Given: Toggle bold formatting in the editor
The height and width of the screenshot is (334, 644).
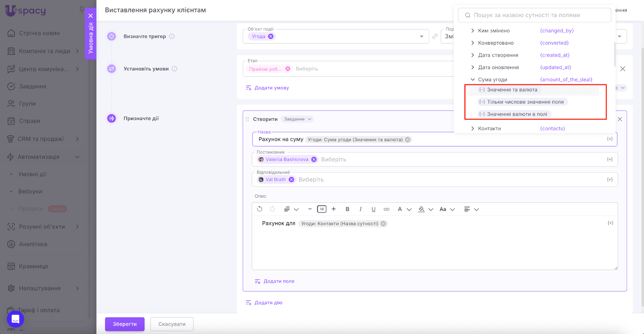Looking at the screenshot, I should coord(347,209).
